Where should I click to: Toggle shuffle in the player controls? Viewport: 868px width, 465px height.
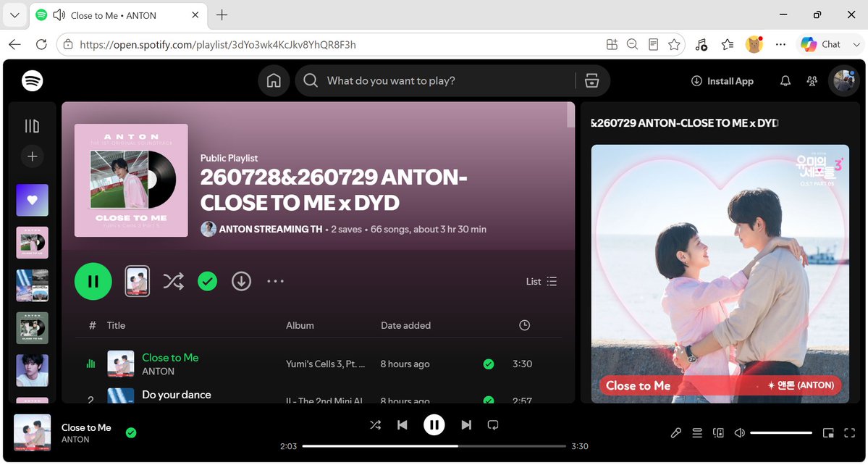(375, 425)
